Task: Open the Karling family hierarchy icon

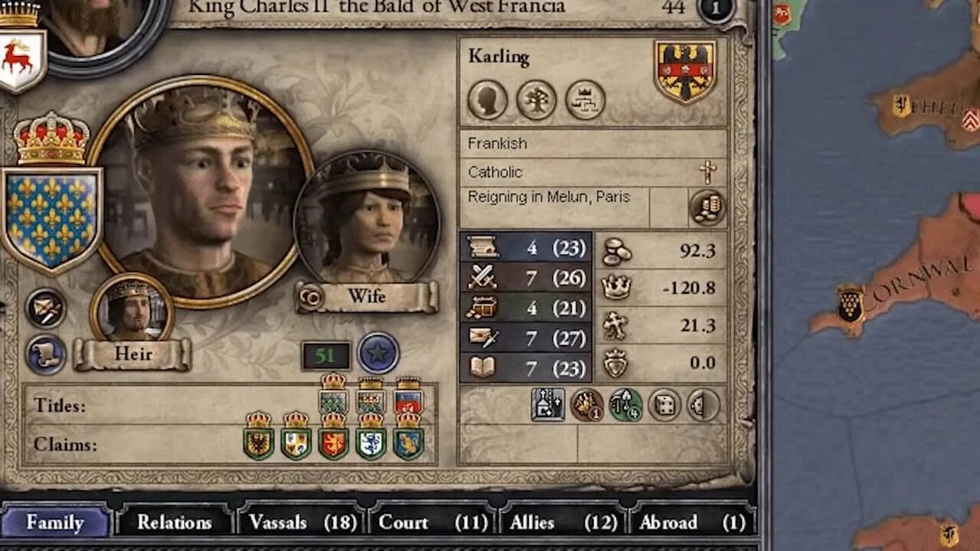Action: pos(585,100)
